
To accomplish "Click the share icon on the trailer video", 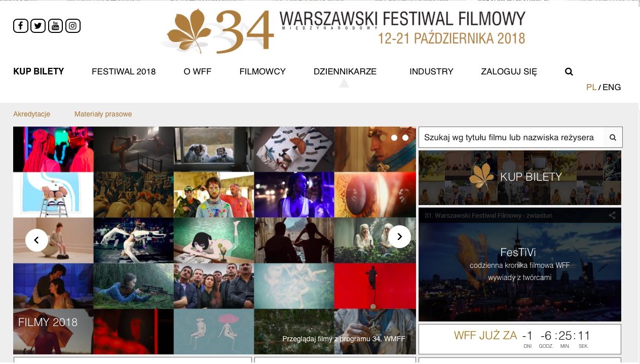I will pos(612,215).
